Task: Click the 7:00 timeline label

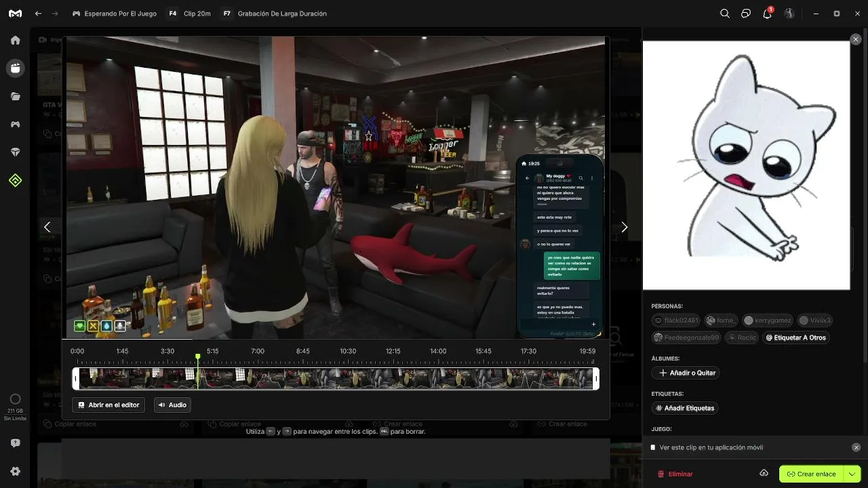Action: 258,351
